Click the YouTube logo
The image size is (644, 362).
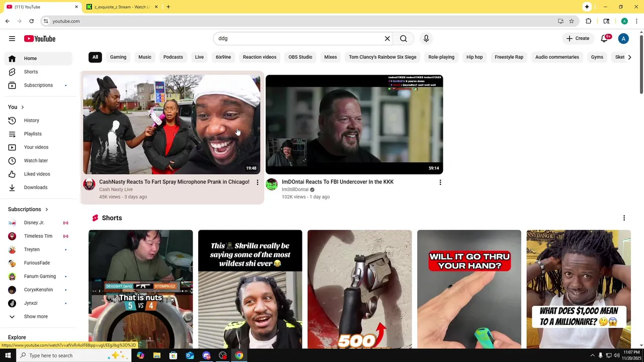(39, 39)
